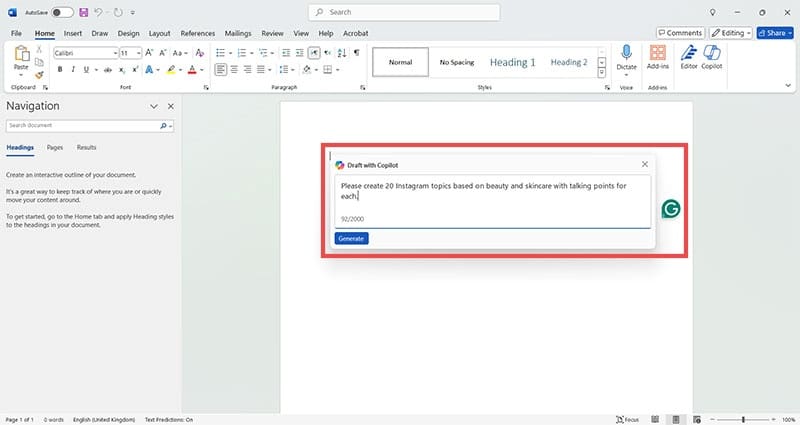The image size is (800, 425).
Task: Toggle Show/Hide paragraph marks
Action: (x=357, y=53)
